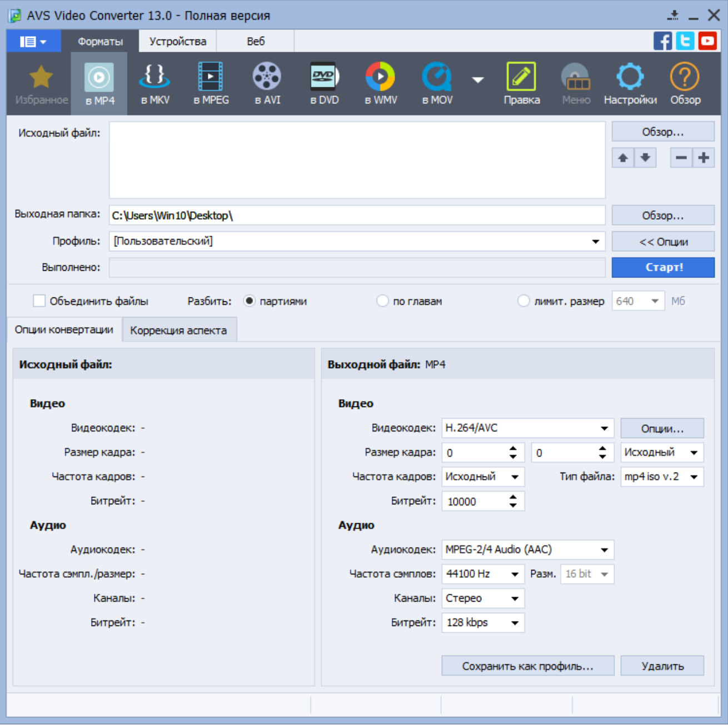Image resolution: width=728 pixels, height=725 pixels.
Task: Select the лимит. размер split option
Action: 523,301
